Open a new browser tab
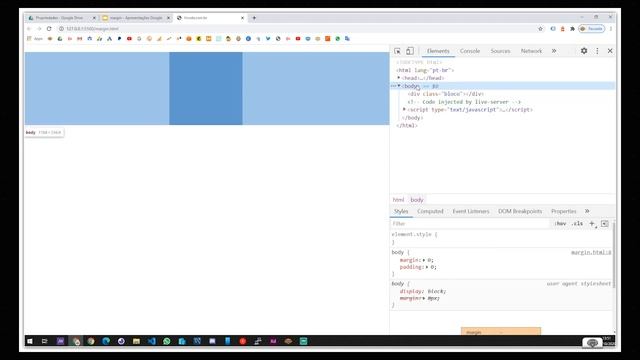The image size is (640, 360). point(254,18)
